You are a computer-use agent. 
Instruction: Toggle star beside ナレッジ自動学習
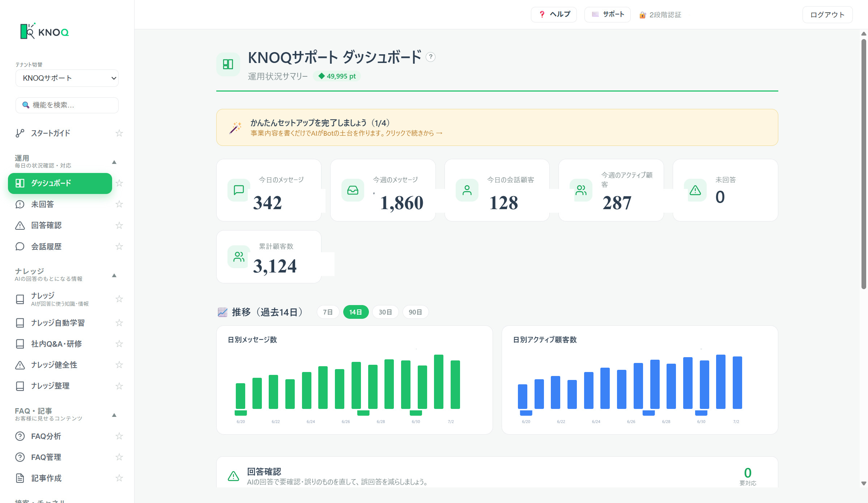119,323
